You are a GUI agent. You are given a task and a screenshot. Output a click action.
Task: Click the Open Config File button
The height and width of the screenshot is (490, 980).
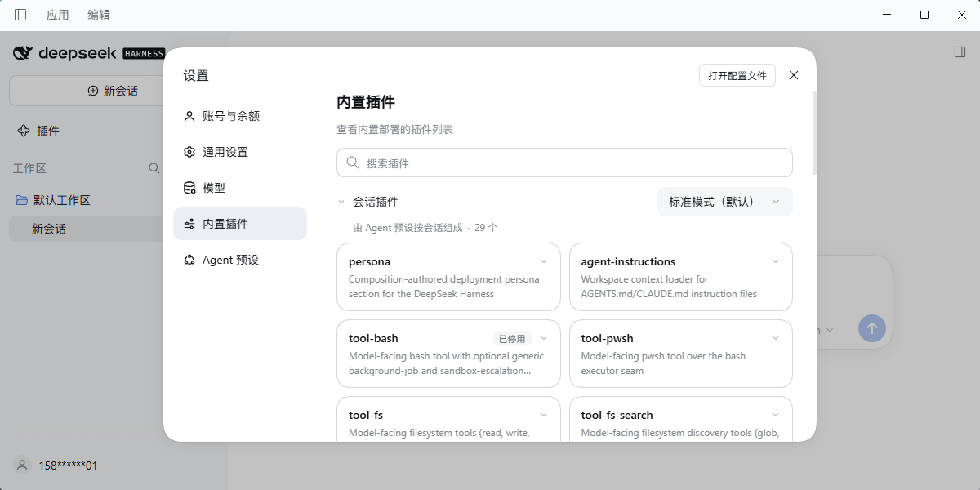(x=737, y=75)
